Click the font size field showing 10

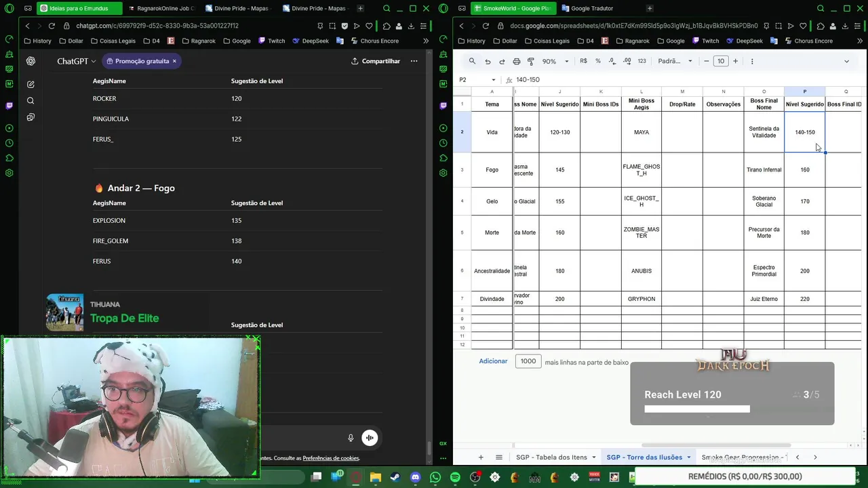coord(721,61)
